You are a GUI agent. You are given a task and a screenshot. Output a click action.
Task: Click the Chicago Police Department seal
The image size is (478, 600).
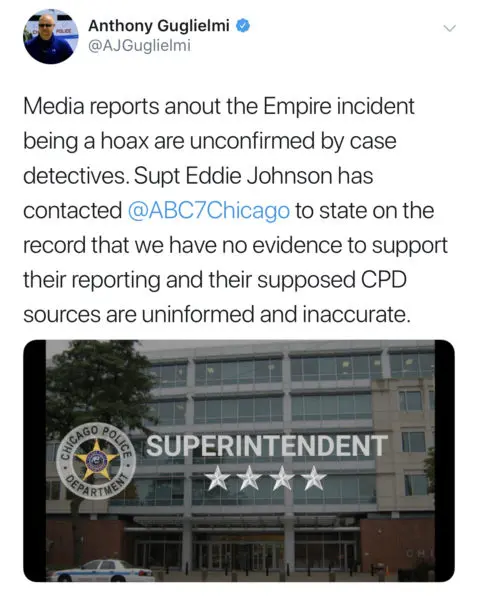[96, 461]
